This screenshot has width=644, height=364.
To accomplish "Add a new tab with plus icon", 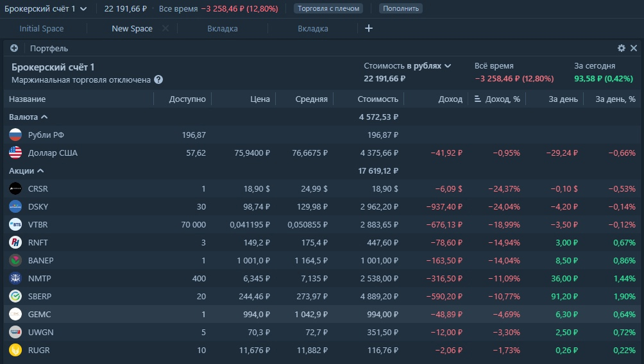I will click(369, 28).
